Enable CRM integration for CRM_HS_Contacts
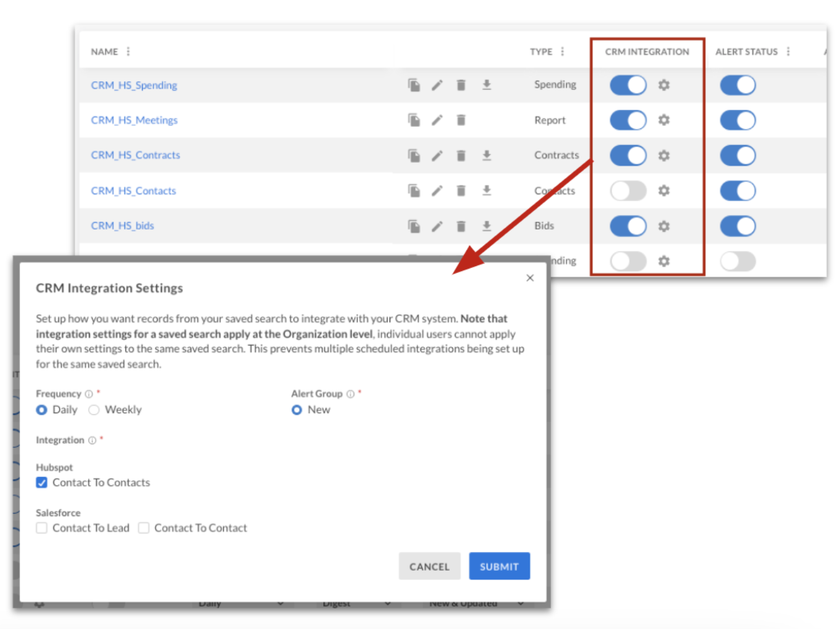 coord(628,190)
